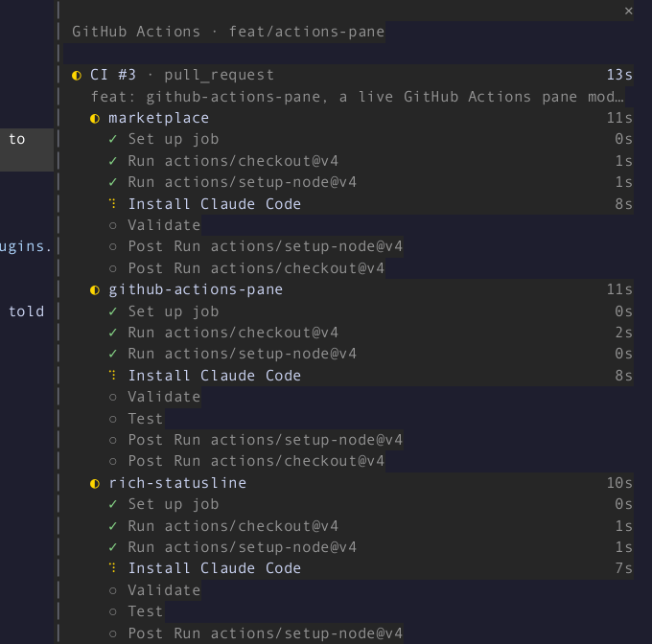The image size is (652, 644).
Task: Click the checkmark beside github-actions-pane 'Set up job'
Action: coord(113,311)
